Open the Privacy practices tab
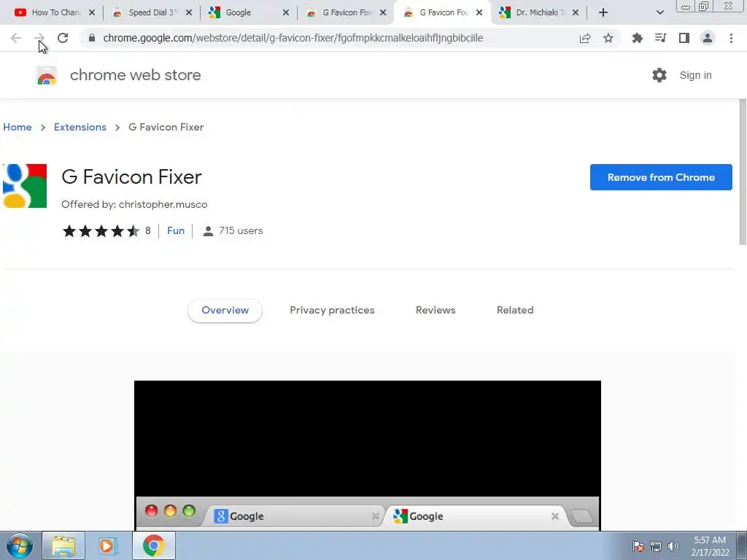The height and width of the screenshot is (560, 747). [332, 310]
